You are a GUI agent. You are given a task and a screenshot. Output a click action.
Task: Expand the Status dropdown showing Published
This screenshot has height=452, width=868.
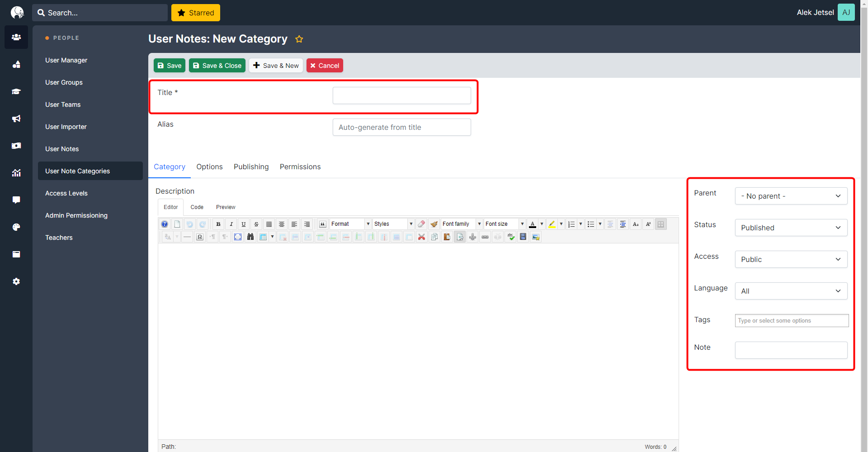click(x=791, y=228)
